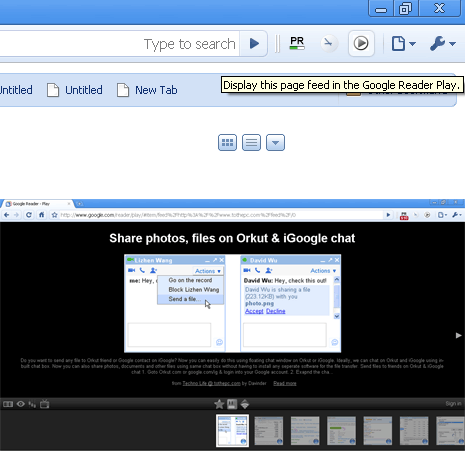Select the fourth filmstrip thumbnail with green bar

341,430
